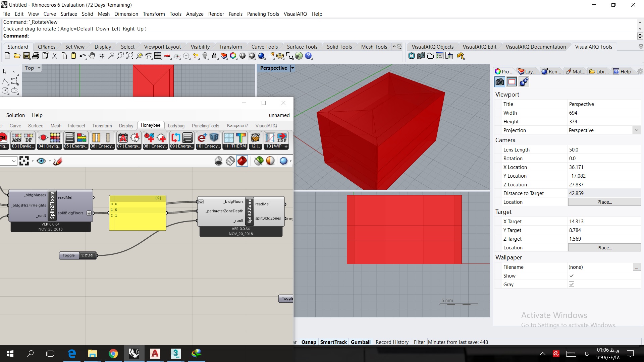Click the red selected-only preview icon
This screenshot has height=362, width=644.
[x=242, y=161]
